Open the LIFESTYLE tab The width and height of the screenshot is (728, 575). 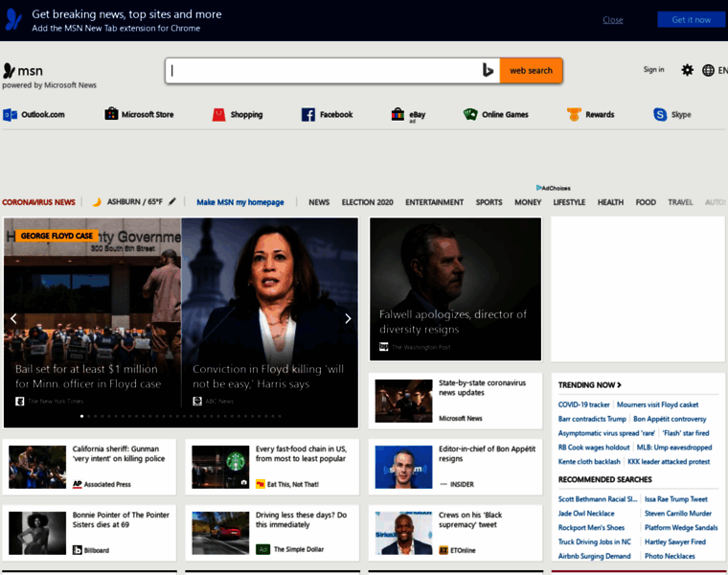569,202
